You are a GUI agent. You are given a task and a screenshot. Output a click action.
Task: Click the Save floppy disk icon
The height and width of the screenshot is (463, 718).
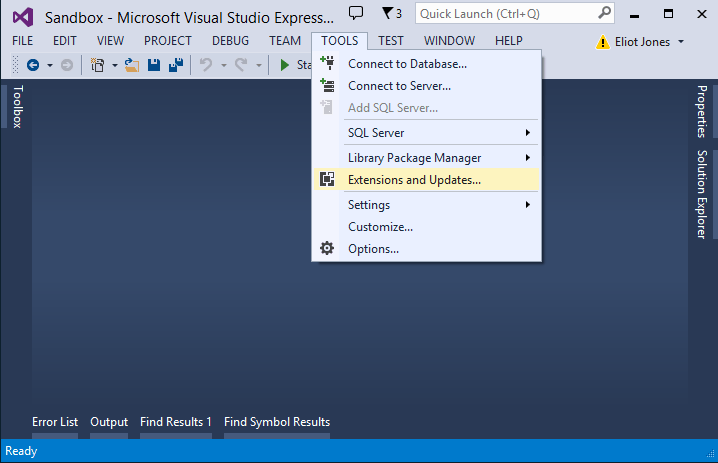tap(154, 65)
